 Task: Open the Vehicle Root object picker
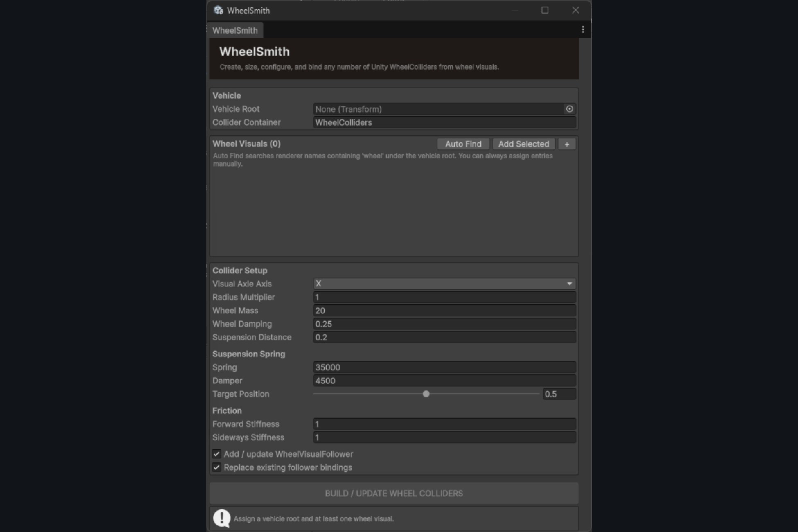pyautogui.click(x=569, y=109)
